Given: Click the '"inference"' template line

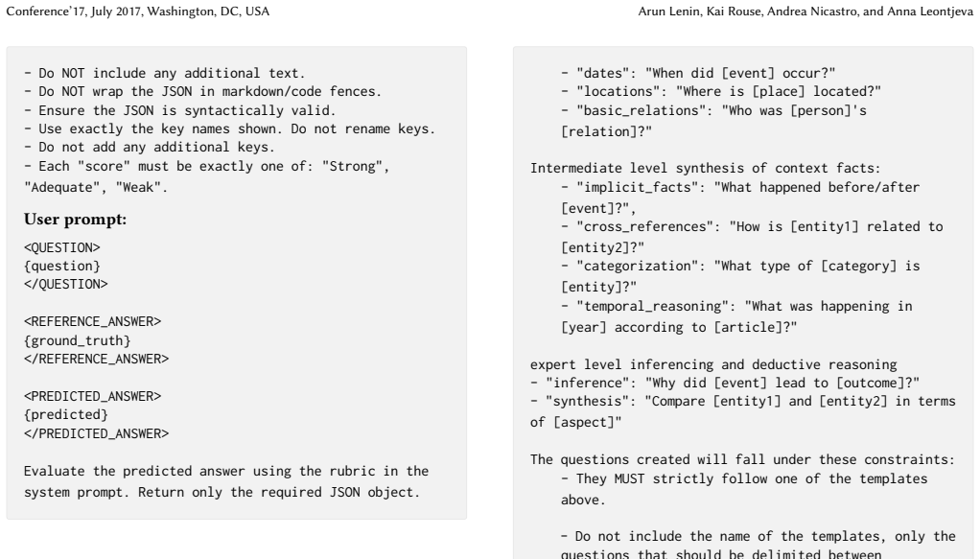Looking at the screenshot, I should 725,383.
